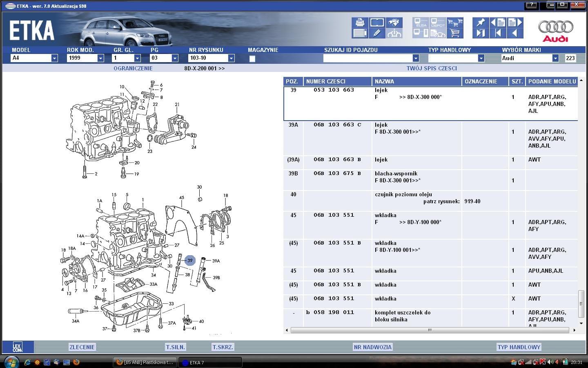The width and height of the screenshot is (588, 368).
Task: Select part row 06B 103 663 C
Action: (431, 138)
